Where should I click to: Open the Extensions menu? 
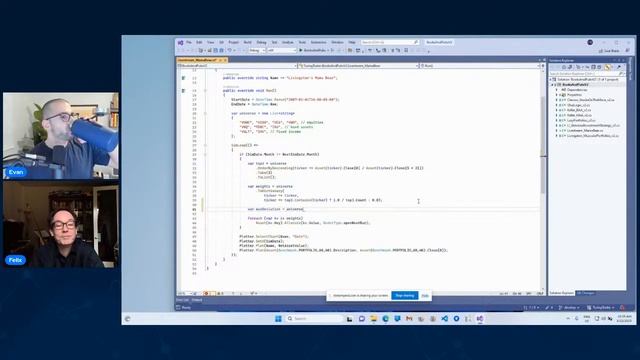click(x=319, y=42)
